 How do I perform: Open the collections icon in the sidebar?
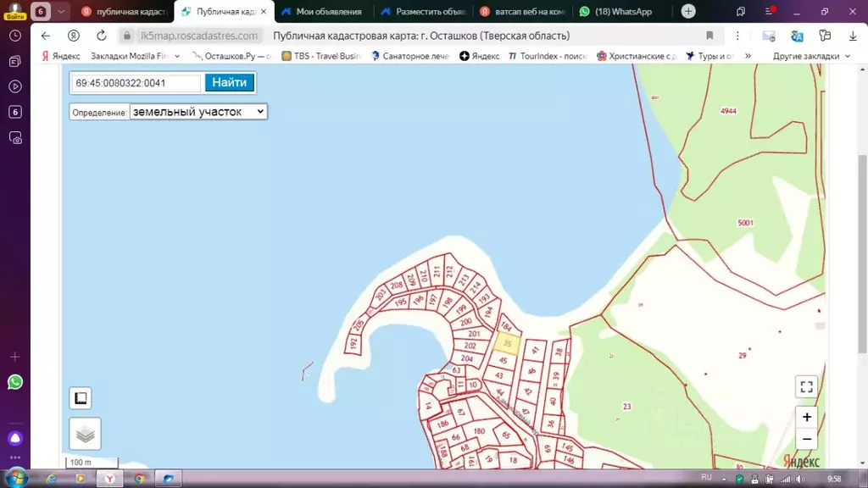pyautogui.click(x=15, y=61)
